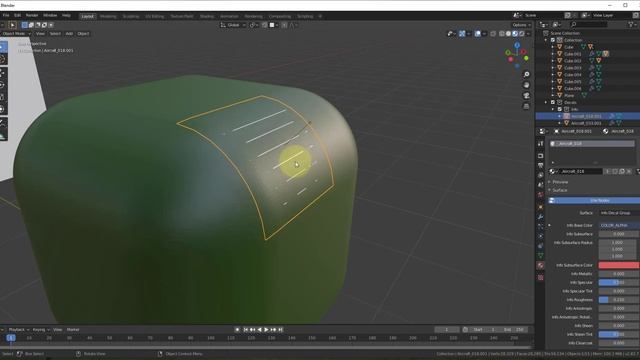The width and height of the screenshot is (640, 360).
Task: Open the Modifiers wrench properties tab
Action: [x=540, y=217]
